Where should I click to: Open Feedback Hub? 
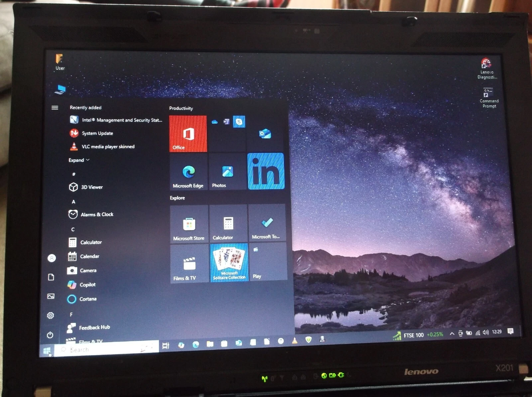pyautogui.click(x=88, y=328)
